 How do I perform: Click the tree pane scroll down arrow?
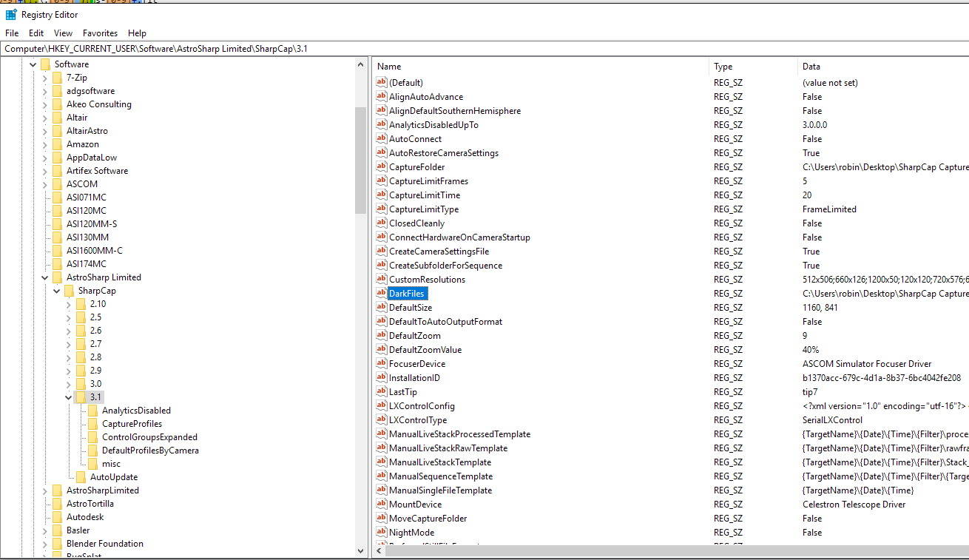[x=361, y=550]
